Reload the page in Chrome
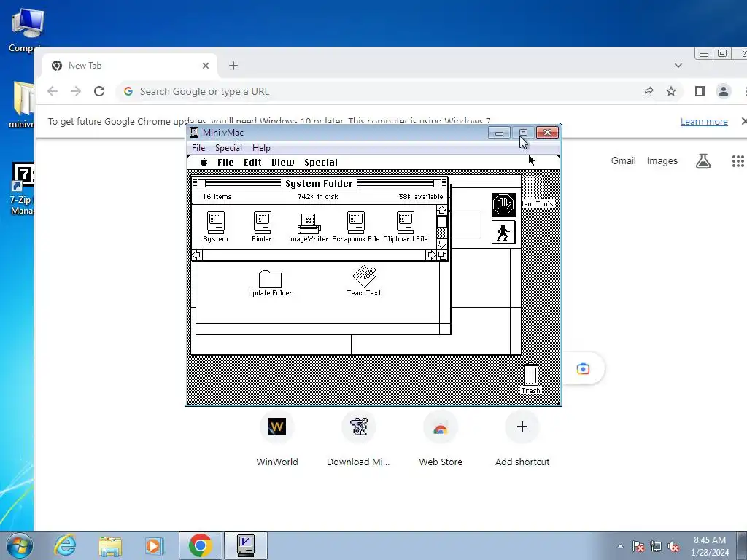This screenshot has width=747, height=560. [x=99, y=91]
